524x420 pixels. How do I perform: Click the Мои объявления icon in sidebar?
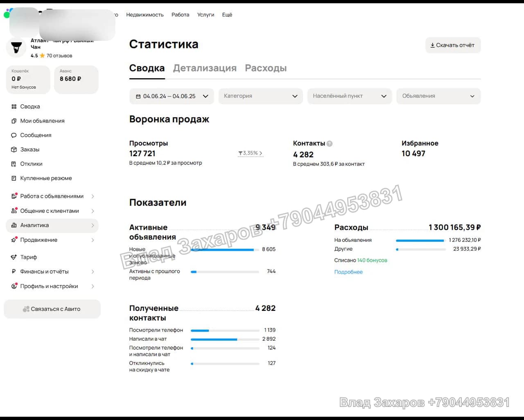[x=14, y=121]
